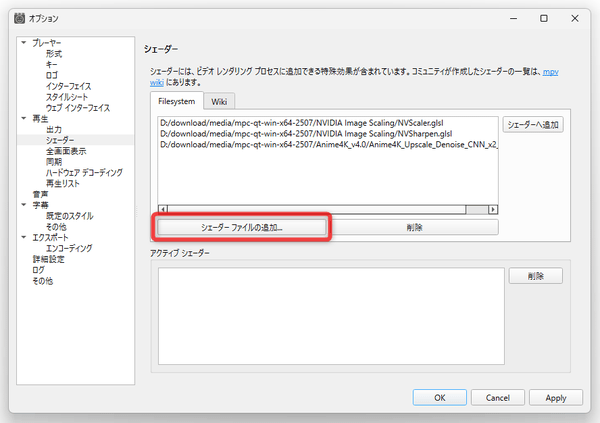This screenshot has width=600, height=423.
Task: Collapse the 字幕 tree section
Action: point(24,205)
